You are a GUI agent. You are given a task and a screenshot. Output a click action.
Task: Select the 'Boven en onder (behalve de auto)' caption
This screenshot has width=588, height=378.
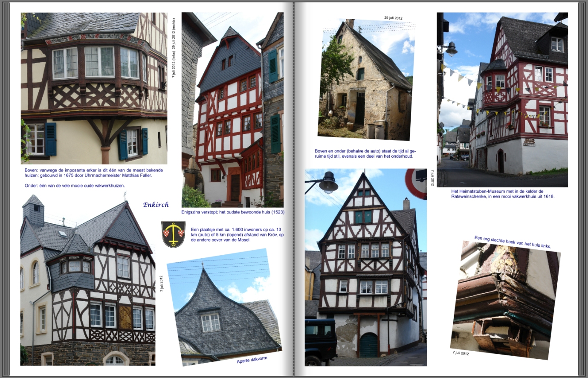pos(365,153)
